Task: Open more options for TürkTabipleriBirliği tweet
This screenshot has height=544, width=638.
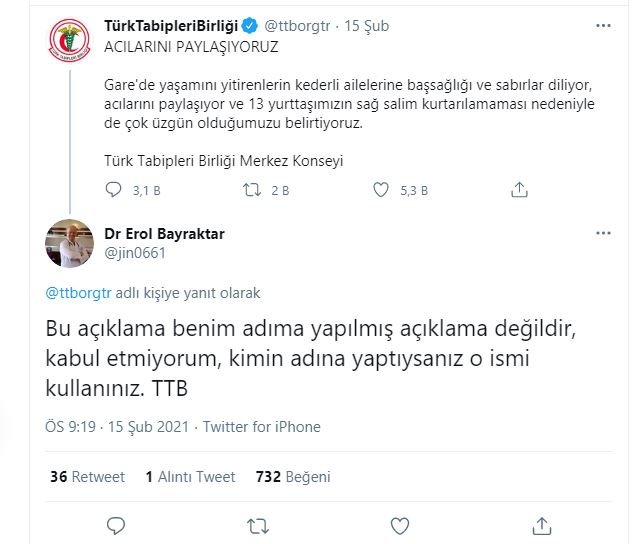Action: pyautogui.click(x=602, y=24)
